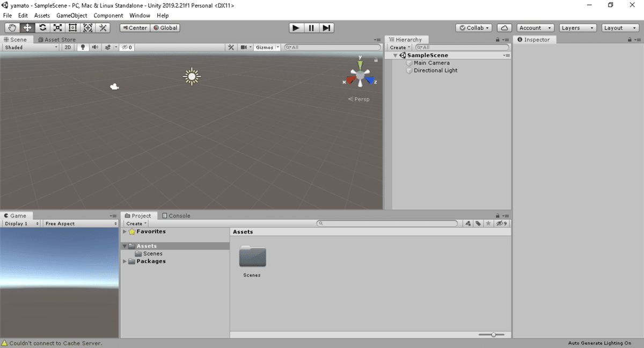Open Scene component tools wrench icon

(231, 47)
